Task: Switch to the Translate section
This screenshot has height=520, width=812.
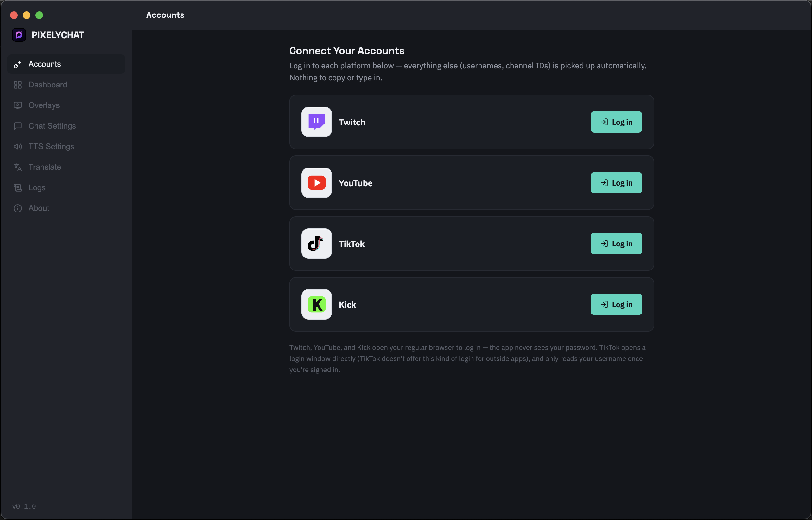Action: coord(66,167)
